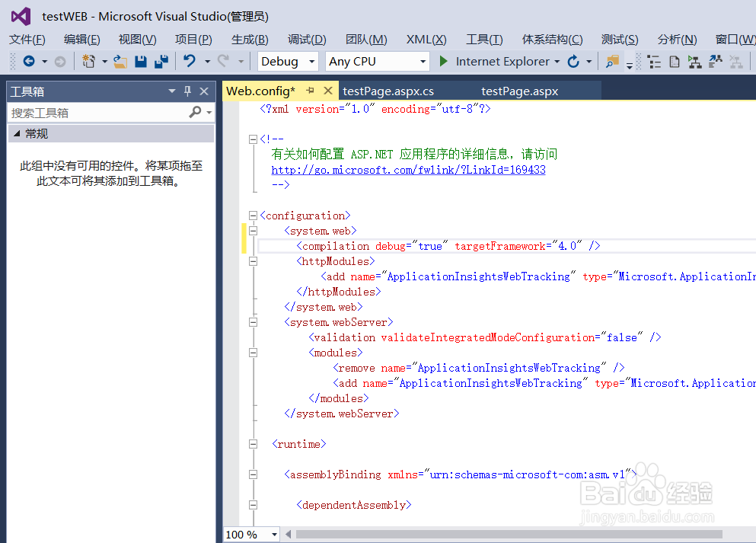This screenshot has width=756, height=543.
Task: Open the 编辑(E) menu
Action: 82,39
